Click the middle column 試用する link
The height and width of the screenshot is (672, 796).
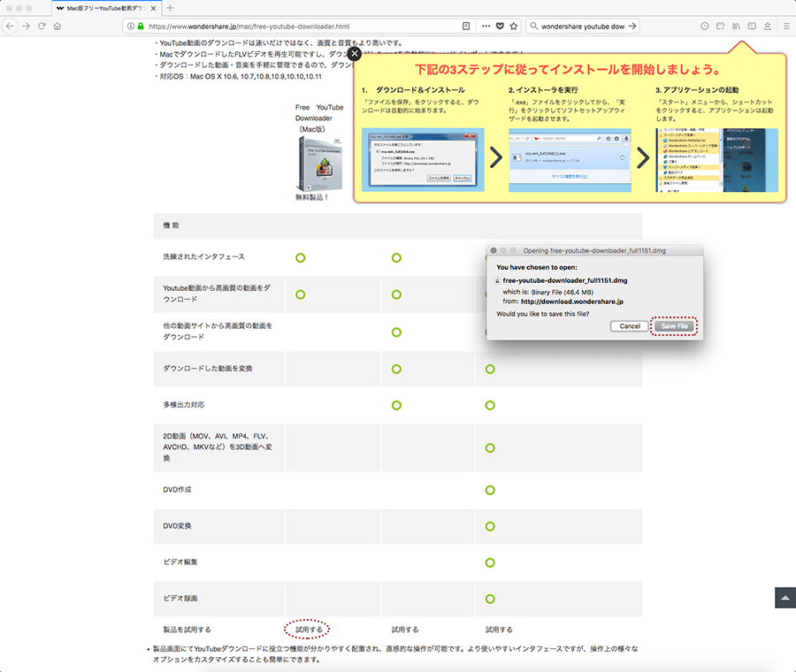pos(404,630)
